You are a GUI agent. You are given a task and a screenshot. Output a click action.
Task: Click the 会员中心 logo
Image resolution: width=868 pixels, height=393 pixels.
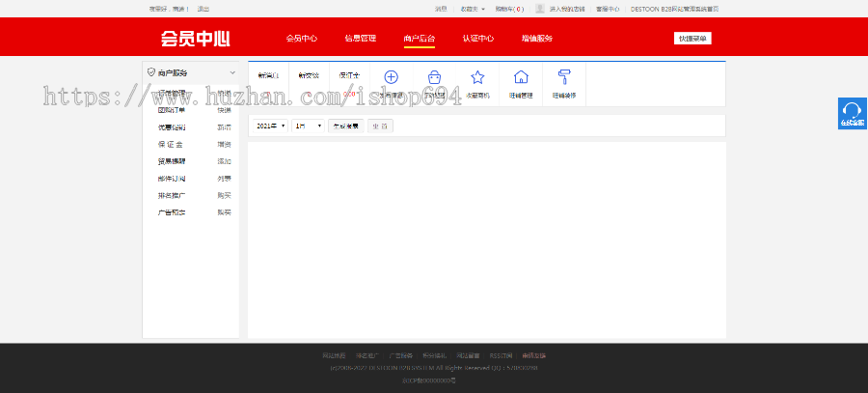[195, 39]
